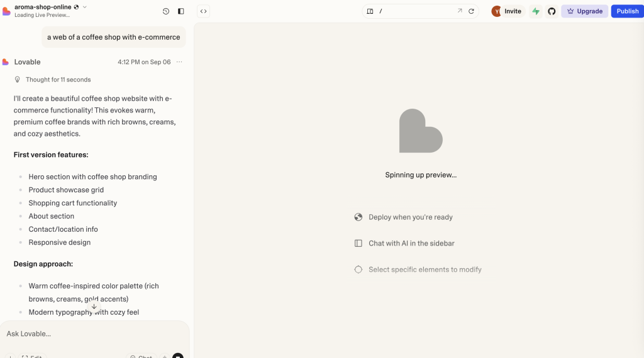Click 'Warm coffee-inspired color palette' item
The height and width of the screenshot is (358, 644).
click(94, 293)
